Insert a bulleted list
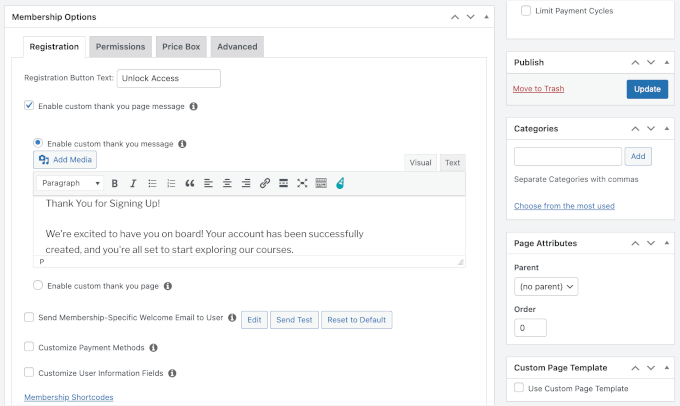This screenshot has width=680, height=406. (x=152, y=184)
